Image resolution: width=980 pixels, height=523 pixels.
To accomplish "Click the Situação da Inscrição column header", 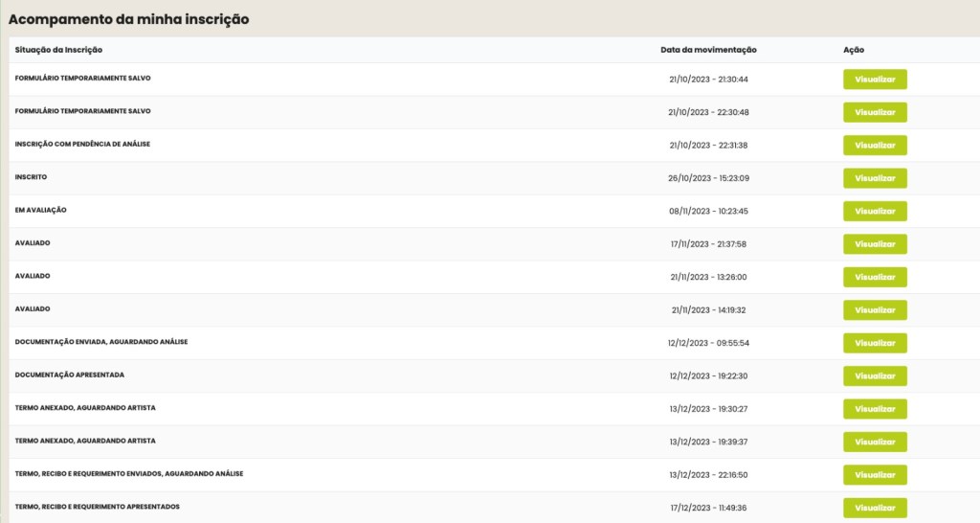I will pos(58,50).
